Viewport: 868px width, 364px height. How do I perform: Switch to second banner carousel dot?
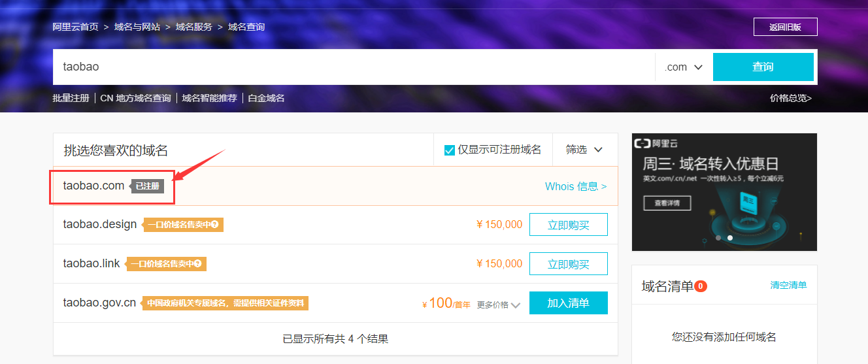pos(730,238)
